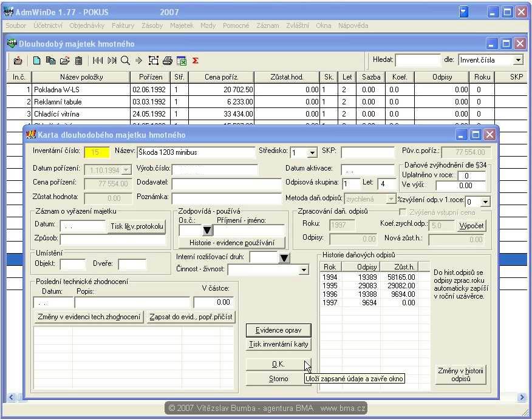Click the printer icon in the toolbar
The height and width of the screenshot is (420, 532).
[167, 61]
